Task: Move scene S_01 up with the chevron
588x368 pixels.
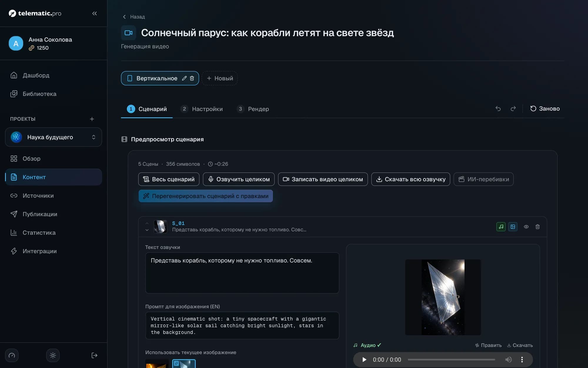Action: point(147,223)
